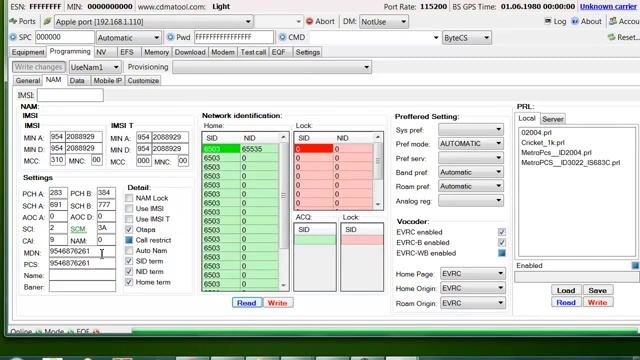Toggle EVRC-WB enabled checkbox
Image resolution: width=640 pixels, height=360 pixels.
(x=502, y=253)
